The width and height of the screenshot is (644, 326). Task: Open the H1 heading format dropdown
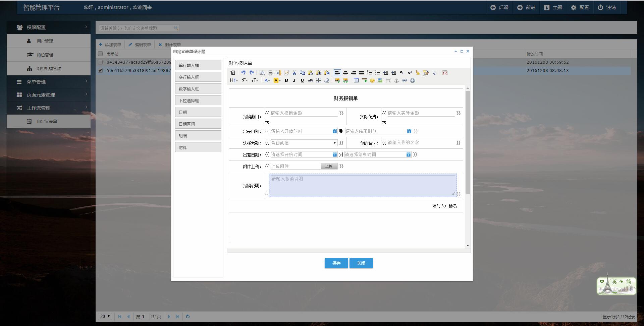pos(234,80)
